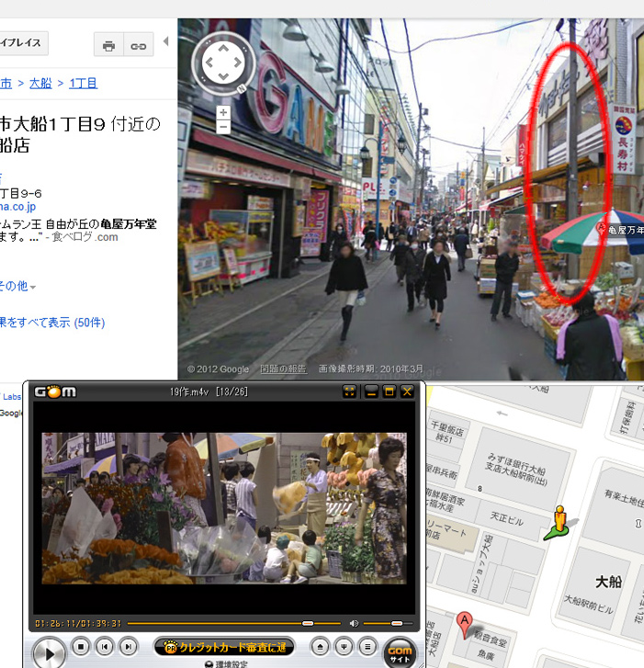The width and height of the screenshot is (644, 668).
Task: Click 大船駅前ビル label on the map
Action: [x=588, y=605]
